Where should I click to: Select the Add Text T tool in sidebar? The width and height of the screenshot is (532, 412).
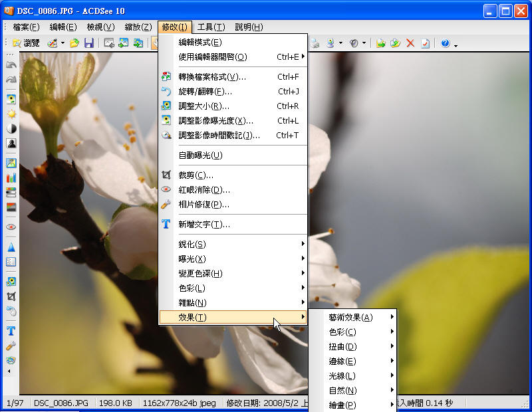pos(11,330)
